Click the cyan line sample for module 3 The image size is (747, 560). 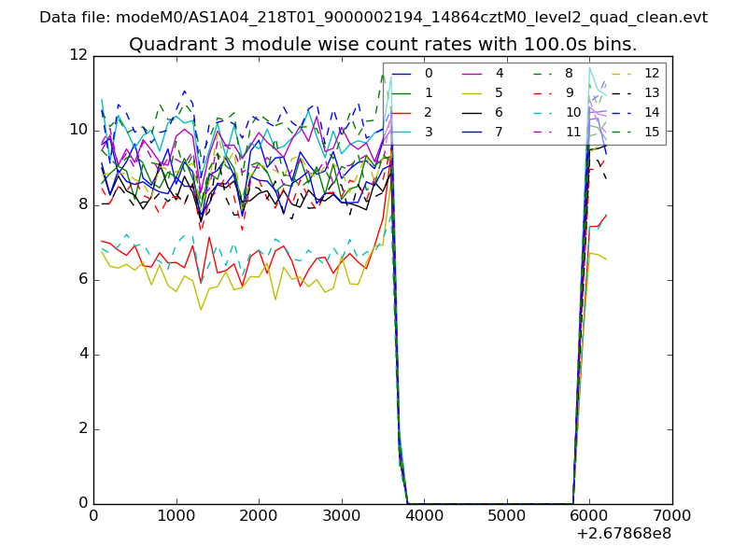tap(402, 132)
